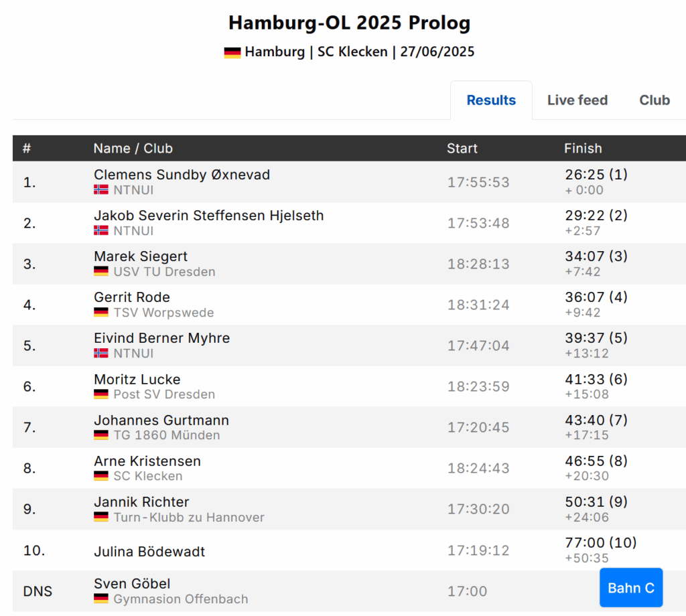
Task: Open runner Marek Siegert's name
Action: coord(141,256)
